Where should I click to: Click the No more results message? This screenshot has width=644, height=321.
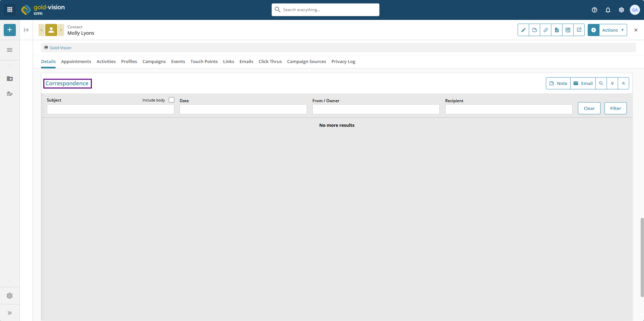pyautogui.click(x=337, y=125)
